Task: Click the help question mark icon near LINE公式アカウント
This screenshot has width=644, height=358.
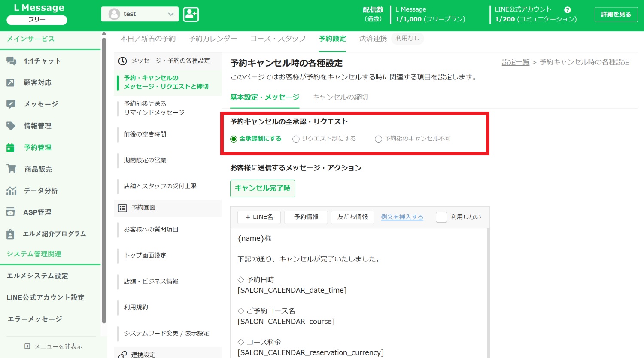Action: click(x=568, y=10)
